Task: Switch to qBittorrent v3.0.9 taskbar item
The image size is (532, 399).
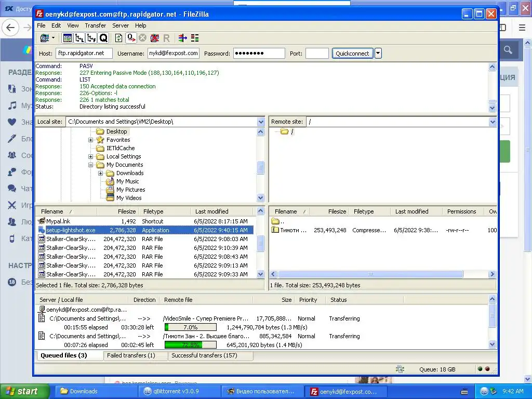Action: tap(179, 391)
